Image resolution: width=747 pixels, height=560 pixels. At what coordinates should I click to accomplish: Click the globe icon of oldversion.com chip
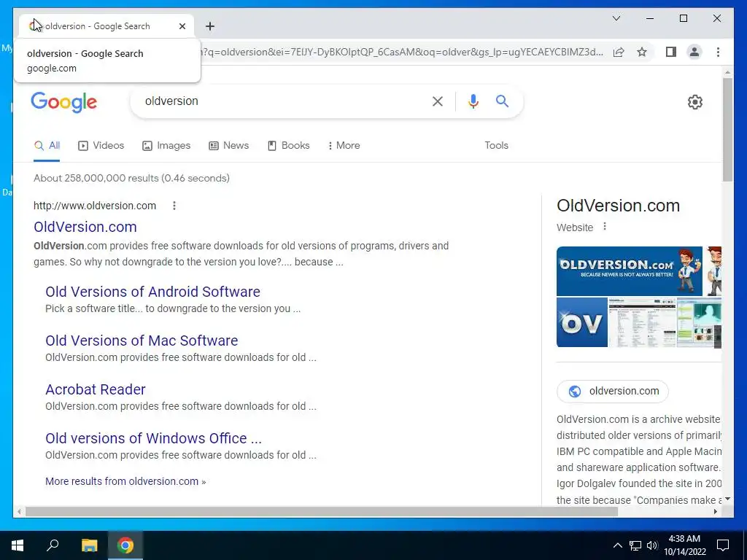[x=575, y=392]
